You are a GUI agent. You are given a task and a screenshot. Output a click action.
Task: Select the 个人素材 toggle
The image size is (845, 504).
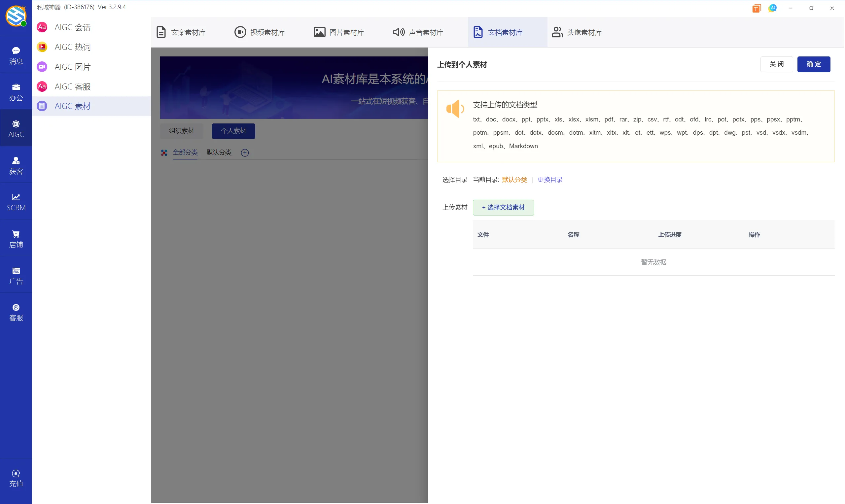click(x=233, y=131)
